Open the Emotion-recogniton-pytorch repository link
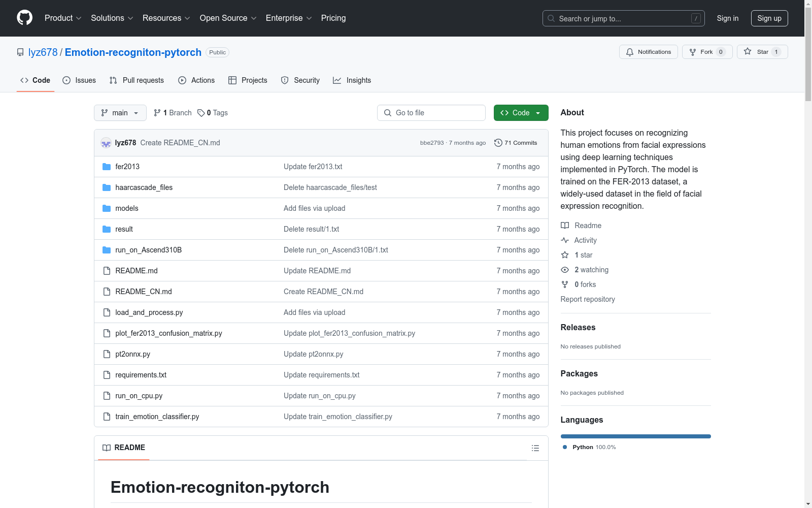The width and height of the screenshot is (812, 508). click(133, 52)
